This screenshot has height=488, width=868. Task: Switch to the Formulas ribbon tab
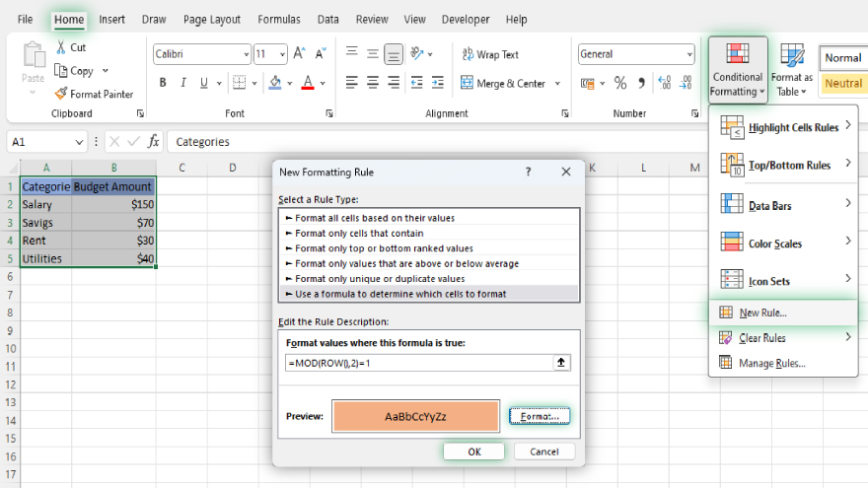[278, 19]
